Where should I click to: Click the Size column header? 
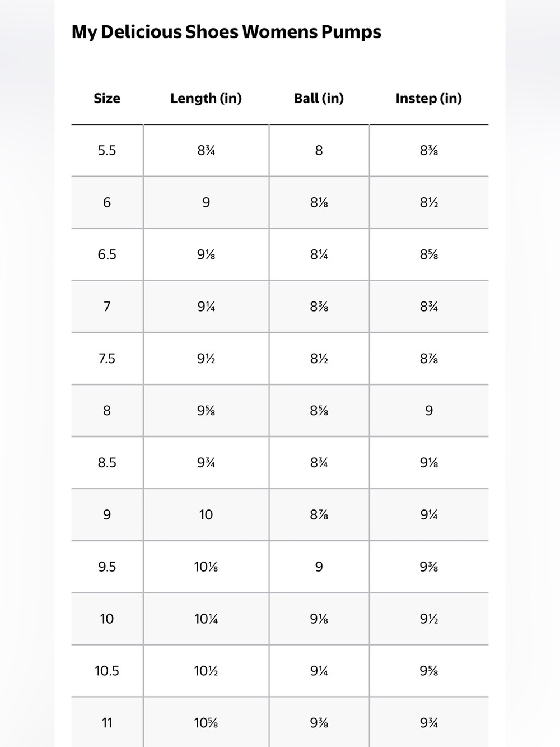[107, 99]
